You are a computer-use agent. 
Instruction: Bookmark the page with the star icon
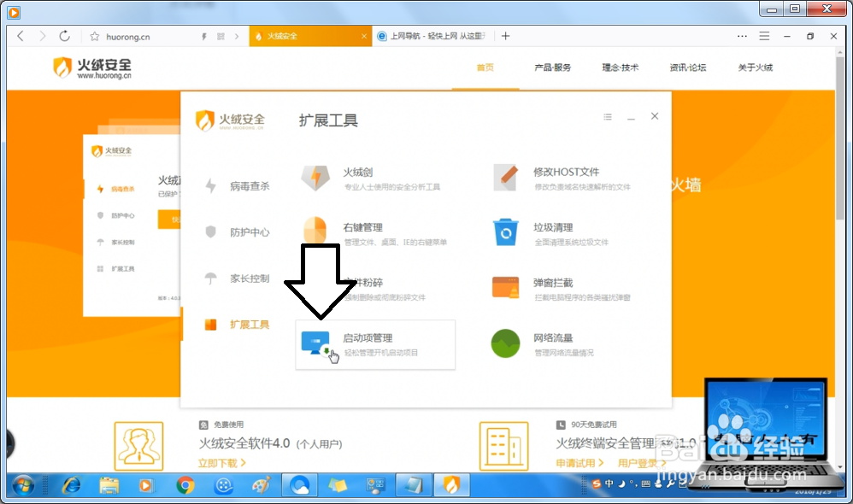coord(95,37)
